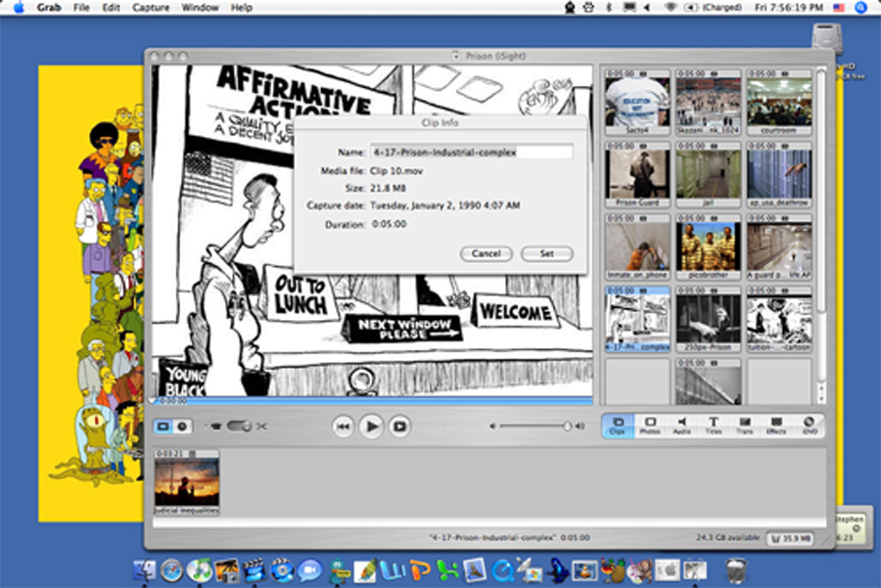
Task: Launch QuickTime Player from the Dock
Action: (x=503, y=570)
